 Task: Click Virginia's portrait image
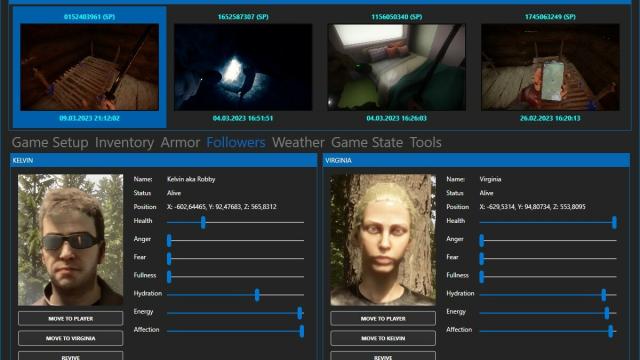tap(383, 240)
